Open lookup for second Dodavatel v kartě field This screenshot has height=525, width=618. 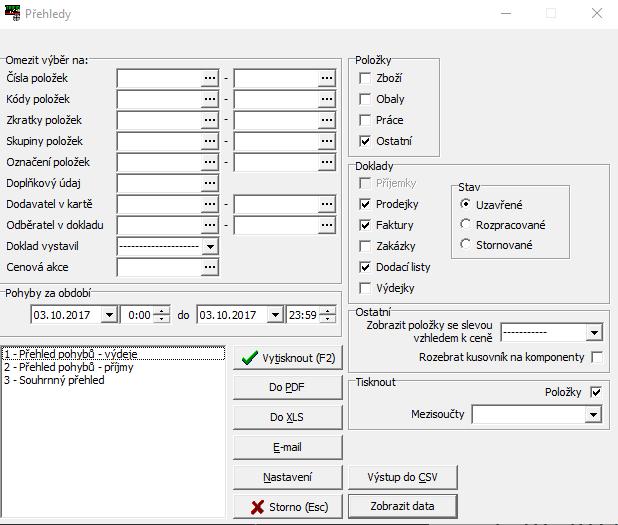coord(326,204)
